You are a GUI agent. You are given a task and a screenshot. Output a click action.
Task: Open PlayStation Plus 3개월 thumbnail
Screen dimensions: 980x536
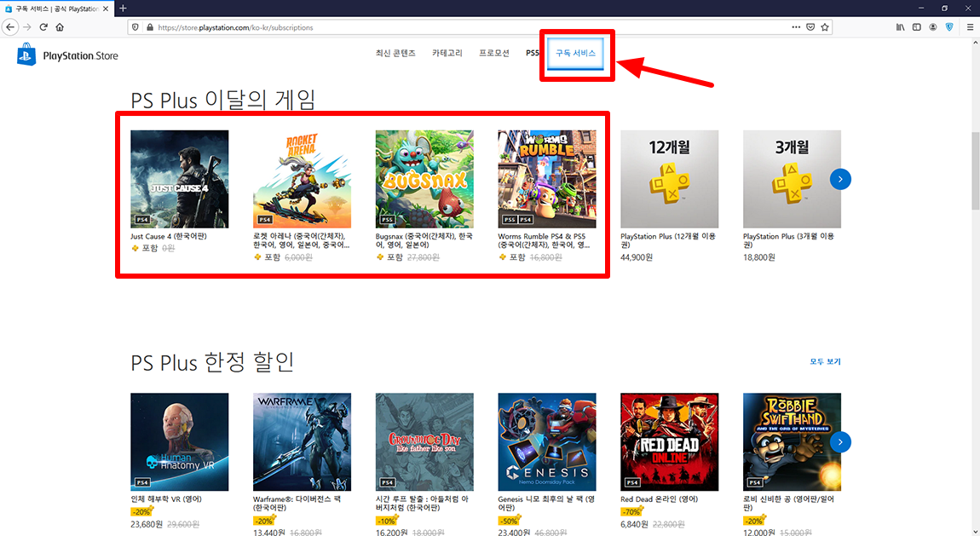(792, 179)
